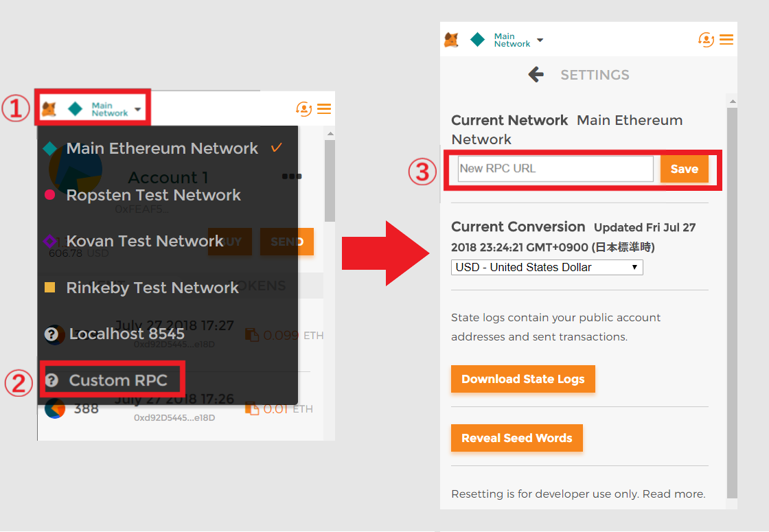Select Kovan Test Network
This screenshot has width=769, height=532.
click(168, 241)
